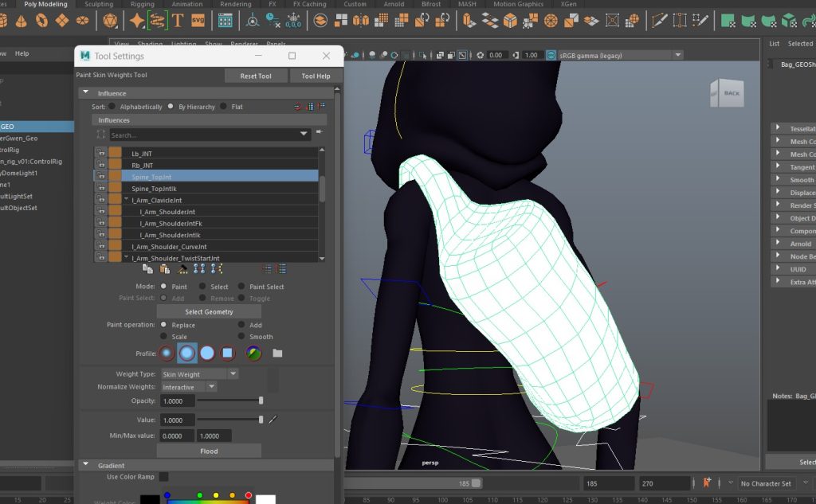
Task: Browse brush profile files with folder icon
Action: click(x=277, y=354)
